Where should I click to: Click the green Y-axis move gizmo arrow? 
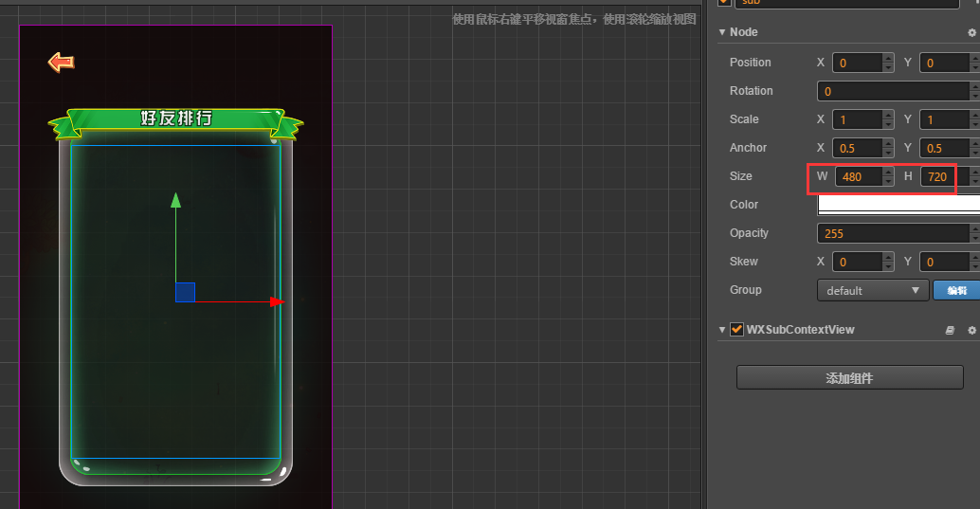(175, 200)
